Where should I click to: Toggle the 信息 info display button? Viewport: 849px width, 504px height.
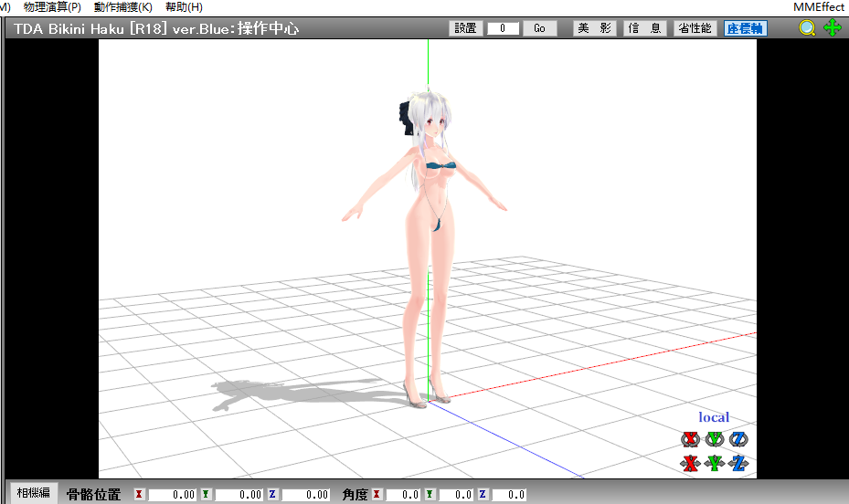click(x=644, y=28)
